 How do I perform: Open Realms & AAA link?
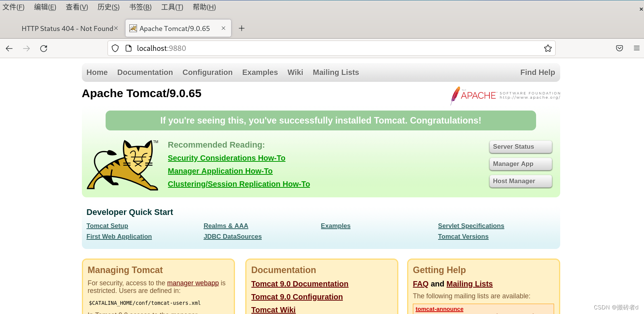tap(226, 226)
